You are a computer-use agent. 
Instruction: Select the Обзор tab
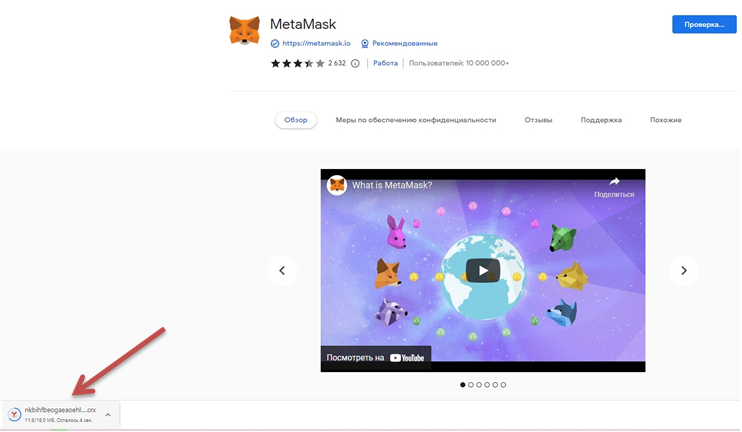click(x=296, y=120)
